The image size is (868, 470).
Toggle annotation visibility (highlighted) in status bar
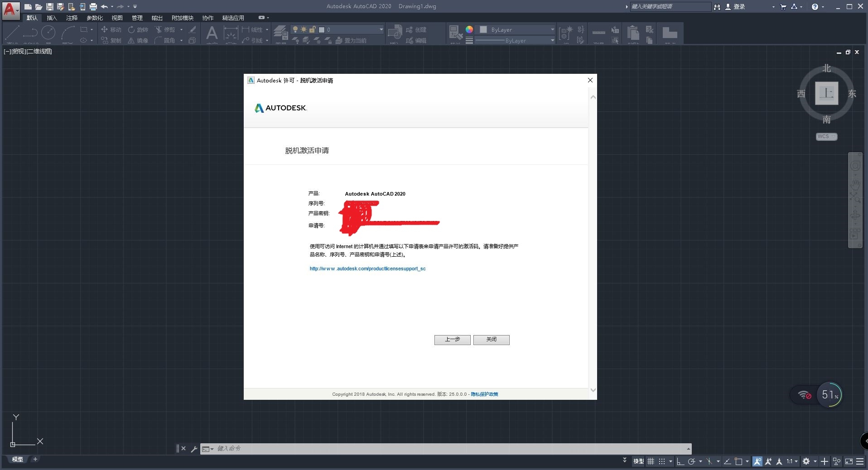pos(757,461)
